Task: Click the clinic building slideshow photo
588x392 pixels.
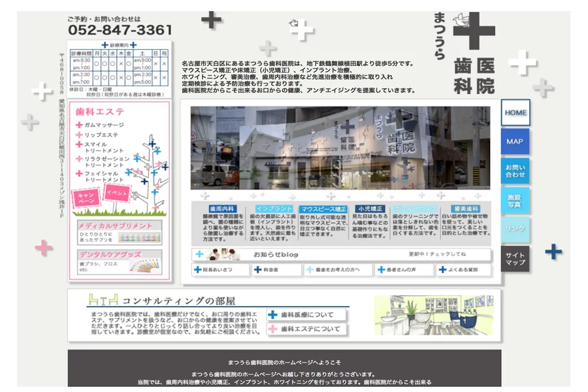Action: click(340, 148)
